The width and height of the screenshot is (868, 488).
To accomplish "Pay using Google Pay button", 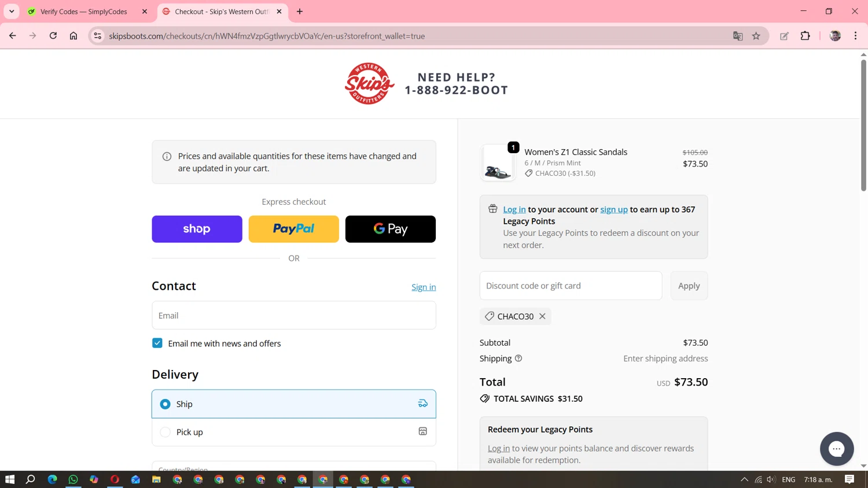I will [x=391, y=229].
